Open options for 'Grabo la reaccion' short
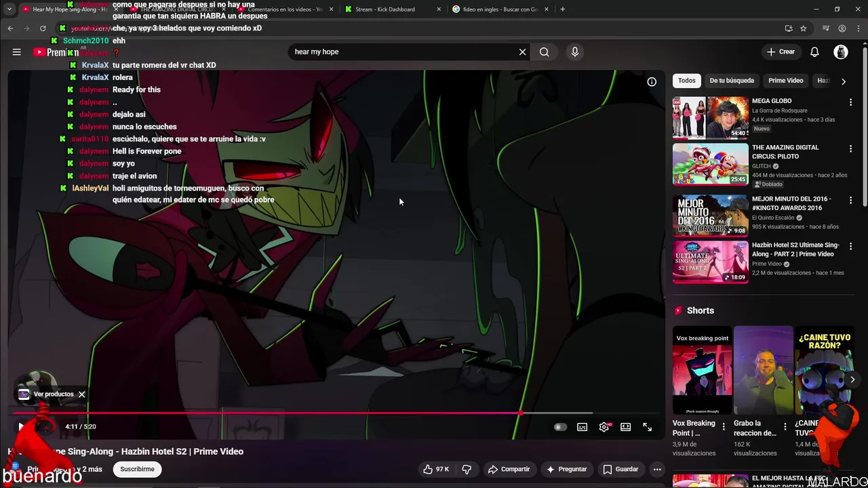This screenshot has width=868, height=488. [x=785, y=427]
